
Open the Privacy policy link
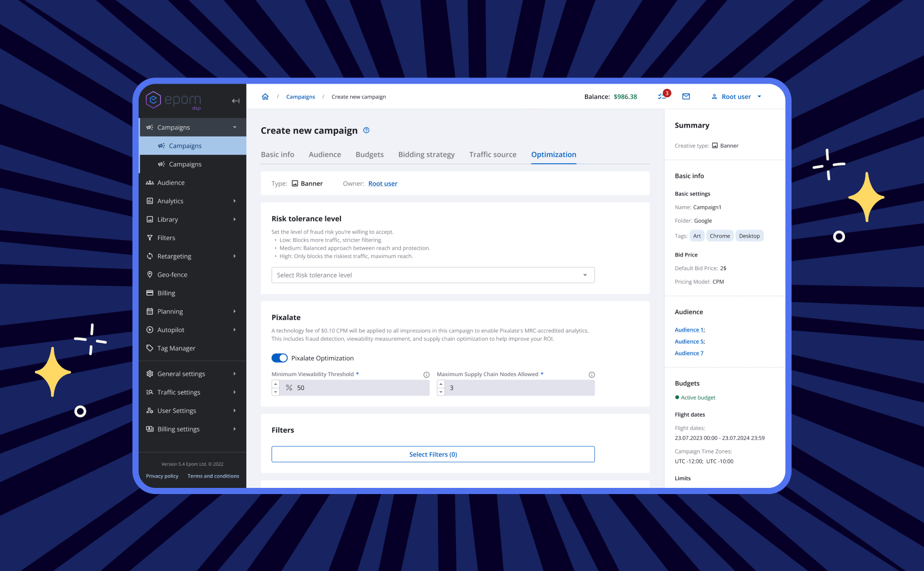tap(162, 476)
